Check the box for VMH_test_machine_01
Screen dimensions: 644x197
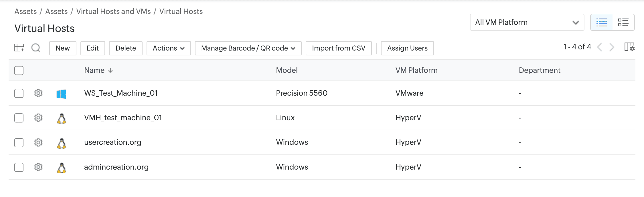(19, 118)
